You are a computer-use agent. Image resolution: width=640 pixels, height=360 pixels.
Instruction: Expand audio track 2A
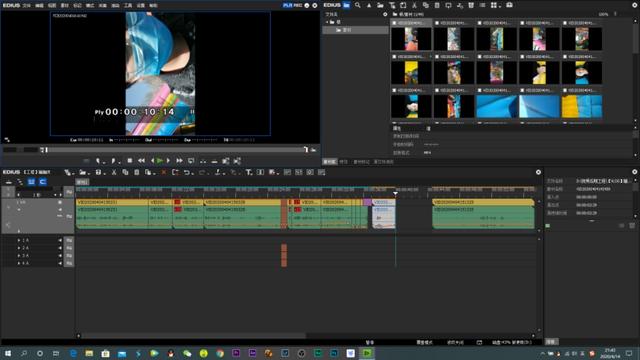[x=18, y=248]
